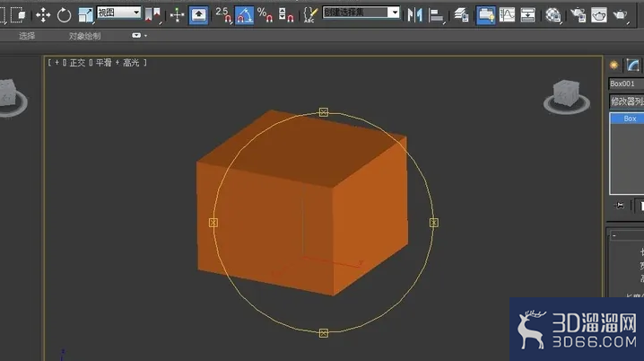
Task: Click the ViewCube in main viewport
Action: [x=566, y=95]
